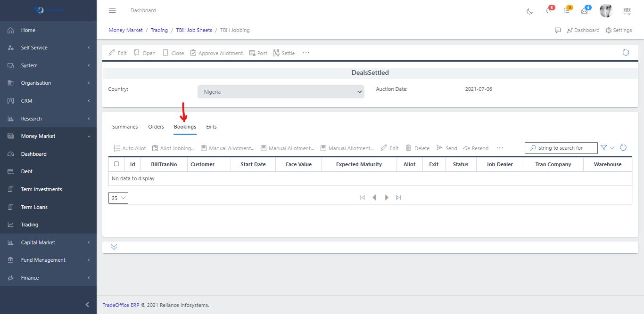This screenshot has height=314, width=644.
Task: Open notifications bell icon
Action: (548, 11)
